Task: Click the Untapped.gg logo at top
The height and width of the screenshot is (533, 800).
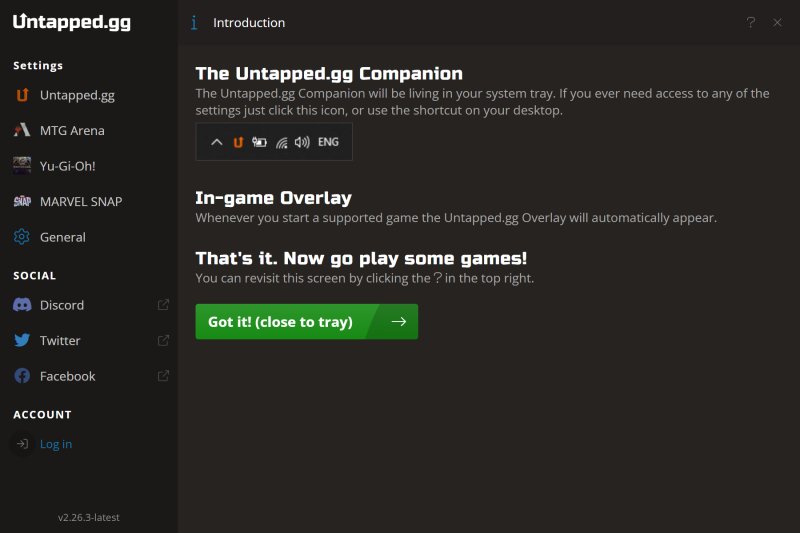Action: pyautogui.click(x=72, y=21)
